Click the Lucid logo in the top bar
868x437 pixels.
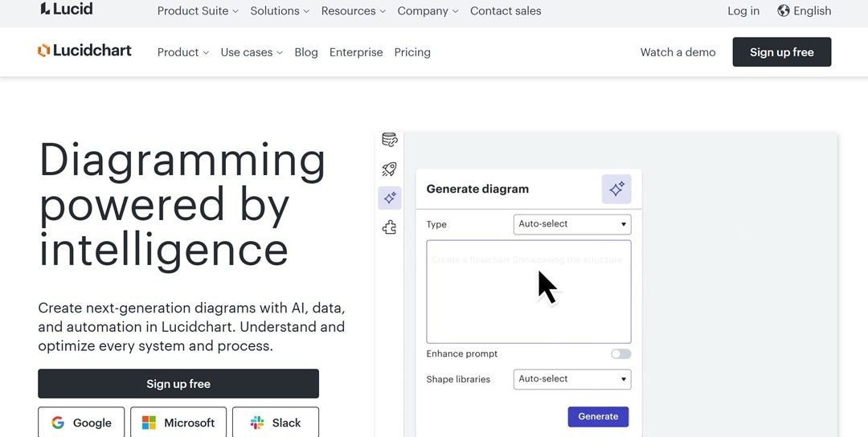pyautogui.click(x=67, y=10)
